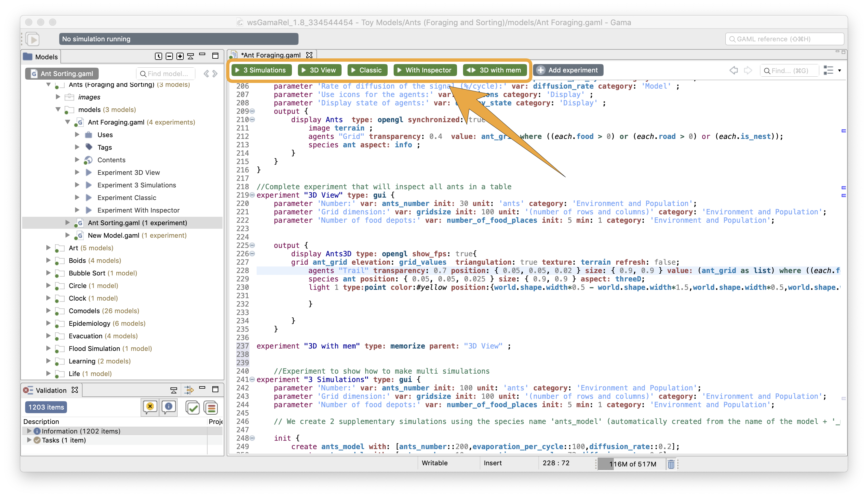Expand the Boids (4 models) folder
This screenshot has height=497, width=868.
(x=48, y=260)
